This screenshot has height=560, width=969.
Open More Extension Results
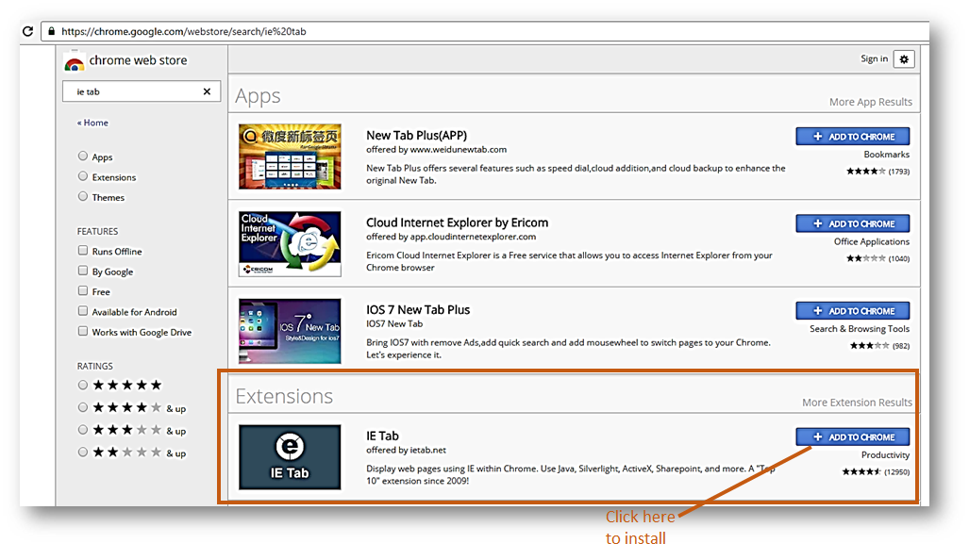point(857,403)
